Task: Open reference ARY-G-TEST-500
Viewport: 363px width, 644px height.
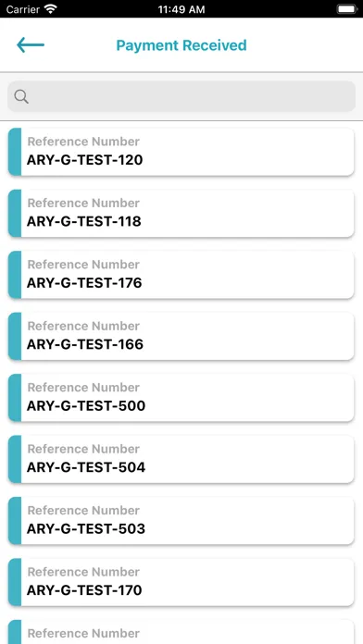Action: click(x=181, y=398)
